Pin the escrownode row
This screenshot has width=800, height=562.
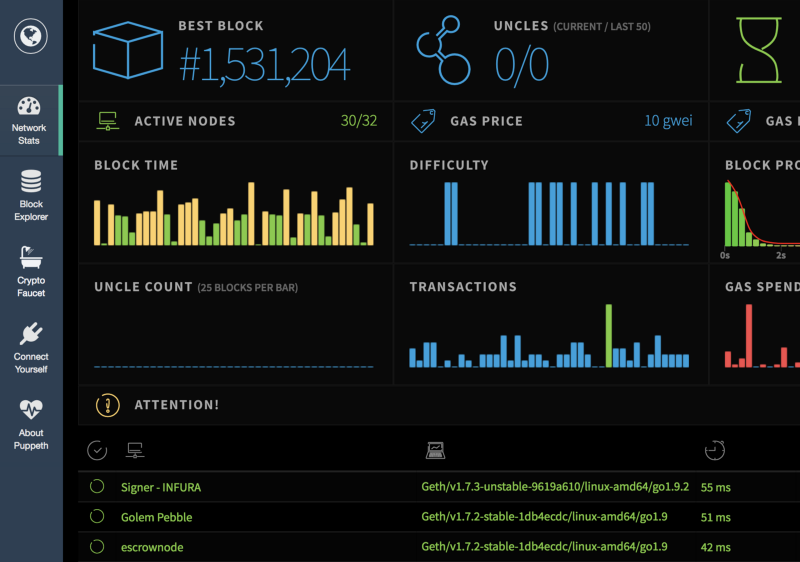[x=97, y=547]
